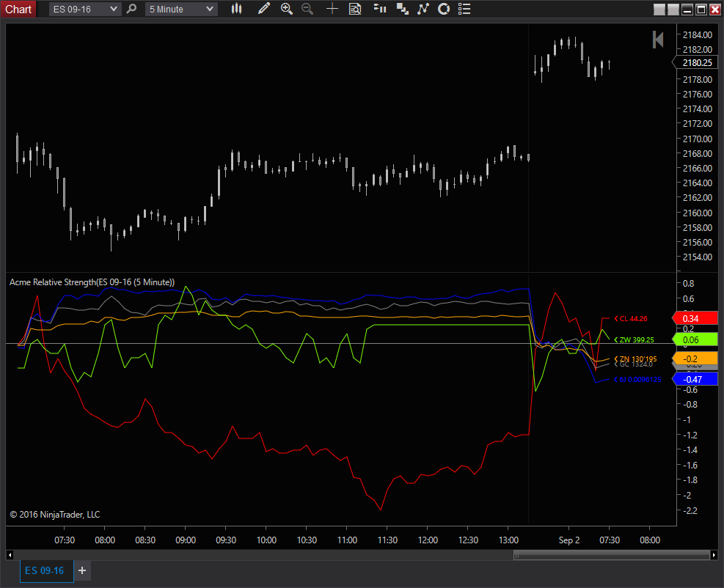Open the strategies circular arrow icon
Image resolution: width=724 pixels, height=588 pixels.
click(x=444, y=9)
